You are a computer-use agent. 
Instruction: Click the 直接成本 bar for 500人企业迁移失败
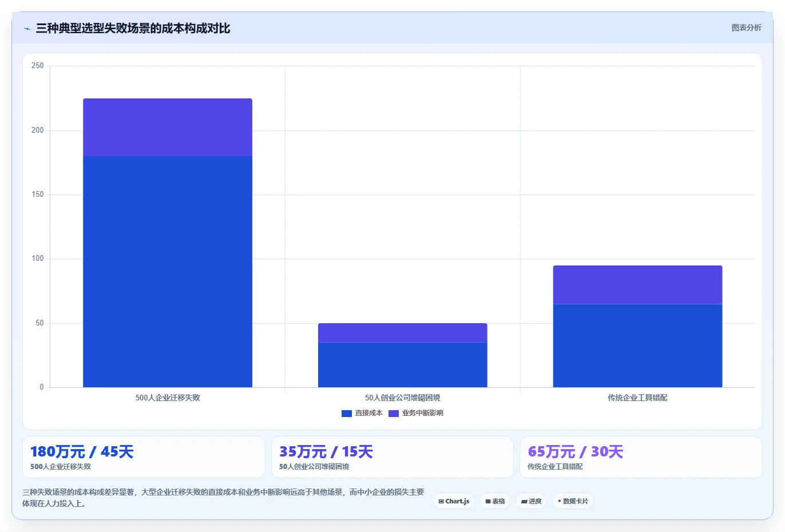point(168,272)
